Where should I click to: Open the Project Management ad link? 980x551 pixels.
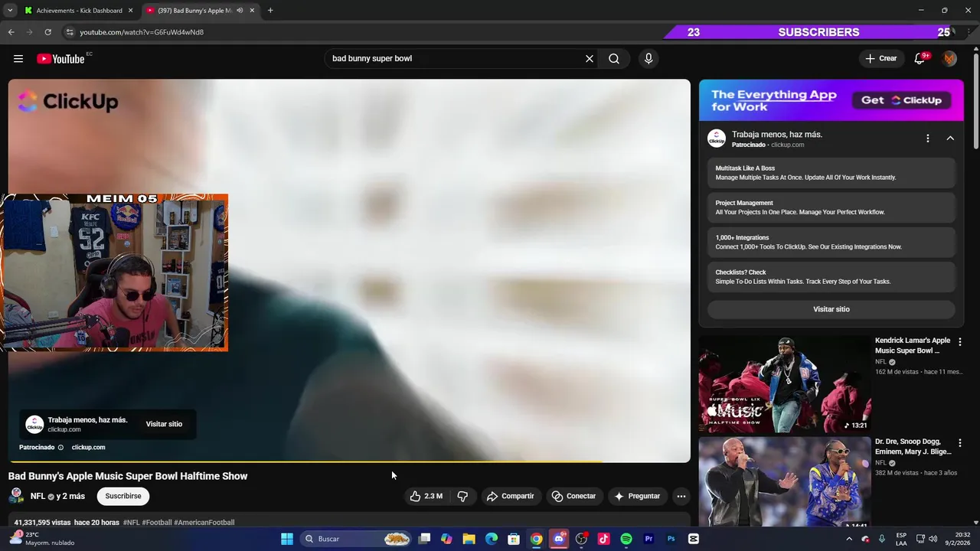[x=831, y=207]
